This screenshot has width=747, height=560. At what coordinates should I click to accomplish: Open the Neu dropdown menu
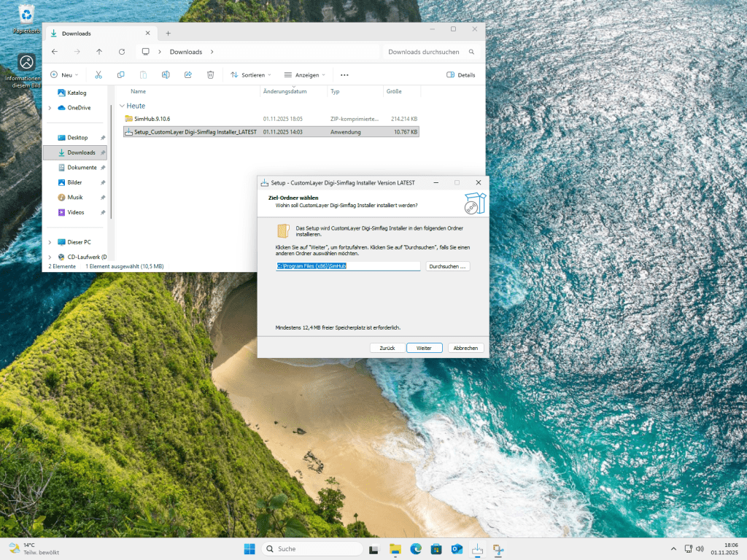click(64, 74)
